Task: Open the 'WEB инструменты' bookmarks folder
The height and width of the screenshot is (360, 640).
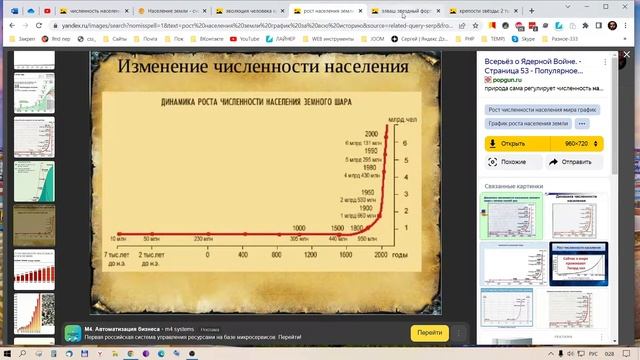Action: (329, 39)
